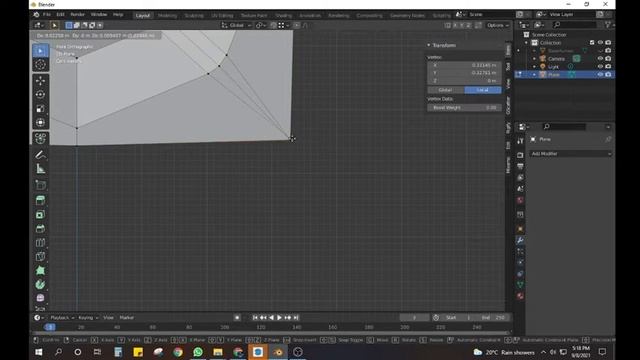
Task: Select the Add Cube tool
Action: (40, 185)
